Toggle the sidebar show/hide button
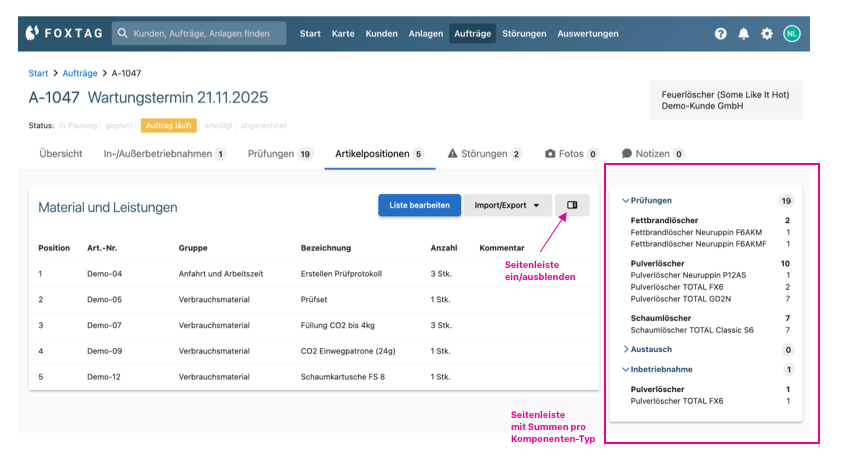The width and height of the screenshot is (845, 464). click(572, 205)
